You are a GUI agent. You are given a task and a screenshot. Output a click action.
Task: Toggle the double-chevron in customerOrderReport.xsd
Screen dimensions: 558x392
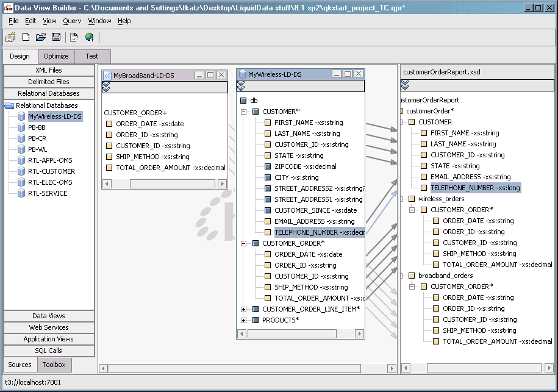coord(405,85)
